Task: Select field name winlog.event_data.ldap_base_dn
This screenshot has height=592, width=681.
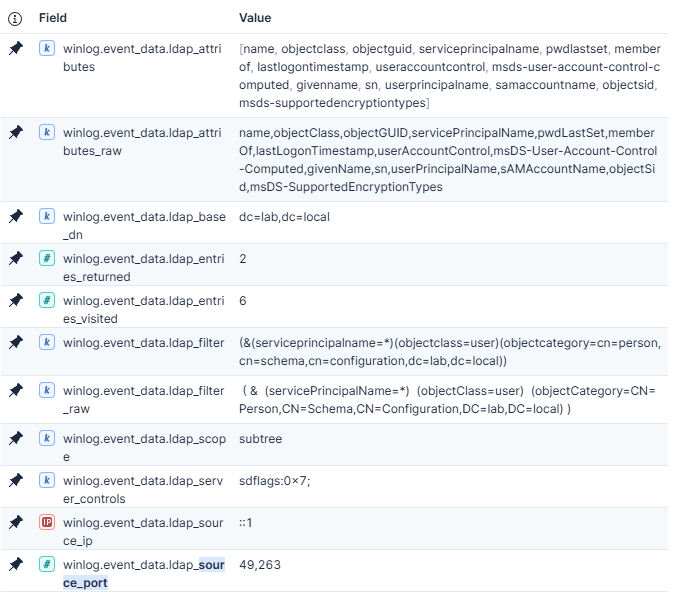Action: [144, 226]
